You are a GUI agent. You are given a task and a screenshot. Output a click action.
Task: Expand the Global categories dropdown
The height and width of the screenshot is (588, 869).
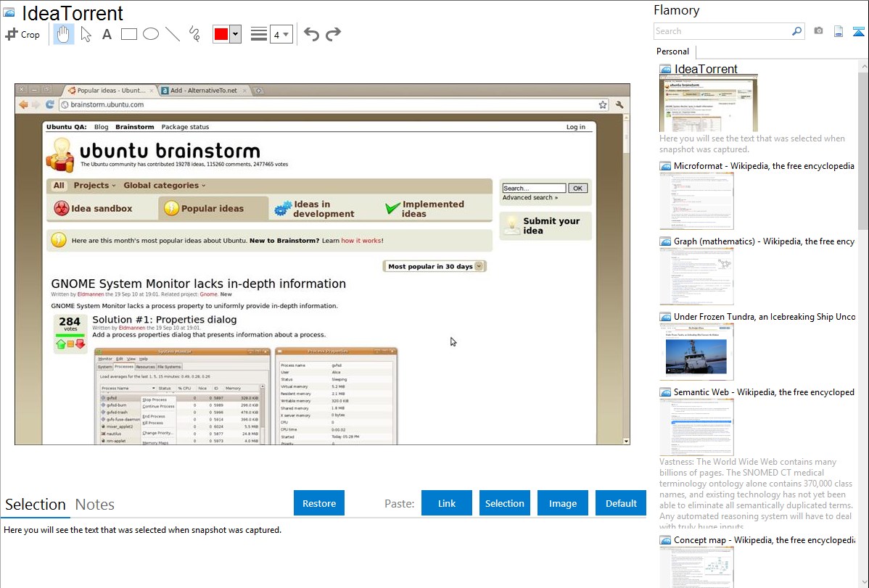point(165,186)
